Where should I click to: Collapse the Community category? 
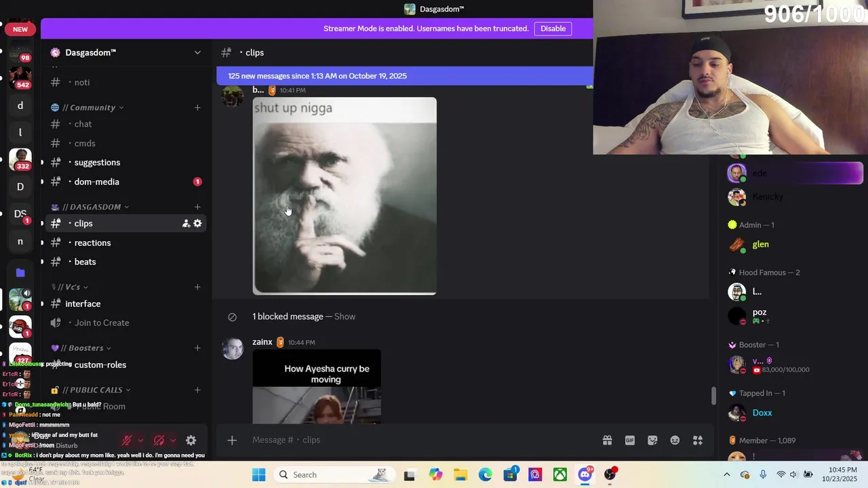(88, 107)
